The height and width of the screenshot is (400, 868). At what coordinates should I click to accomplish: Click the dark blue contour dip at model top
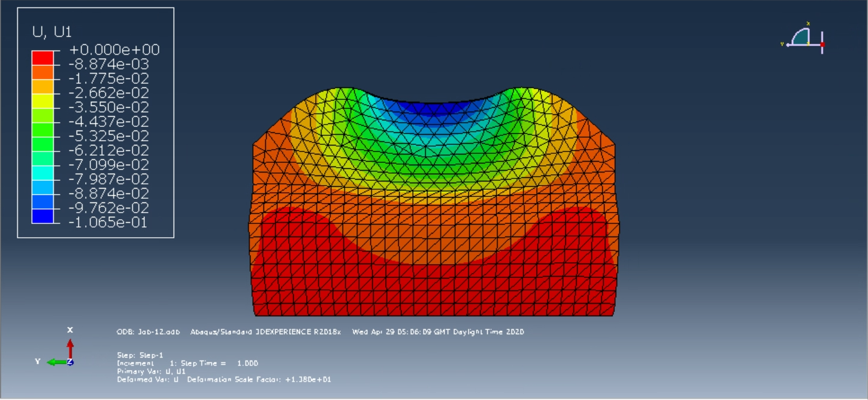pyautogui.click(x=434, y=110)
